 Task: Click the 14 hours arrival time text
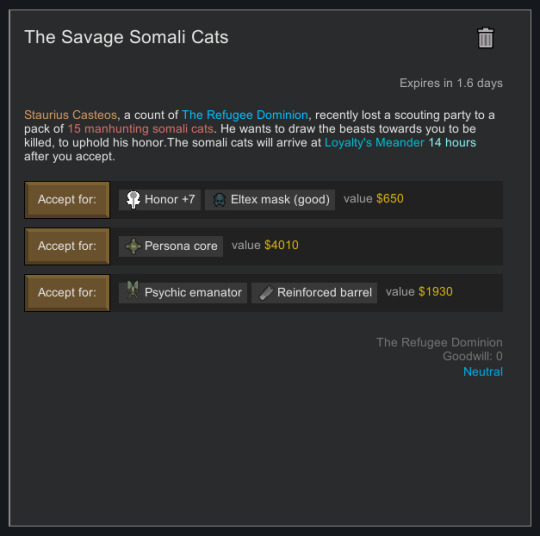(452, 143)
